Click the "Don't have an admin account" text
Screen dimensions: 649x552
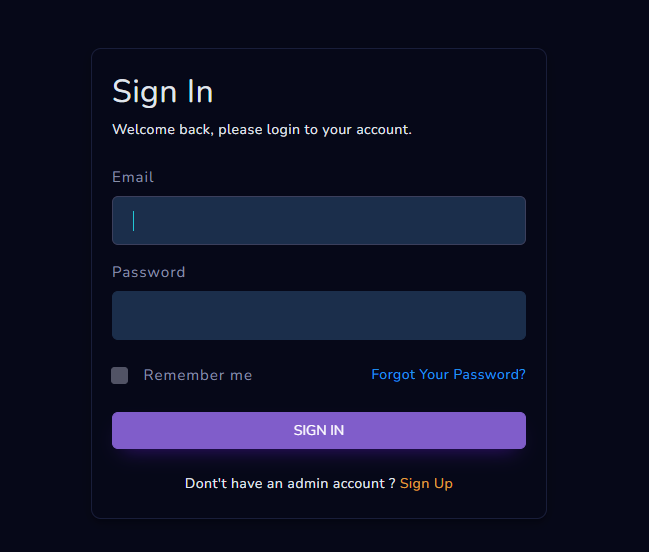290,483
